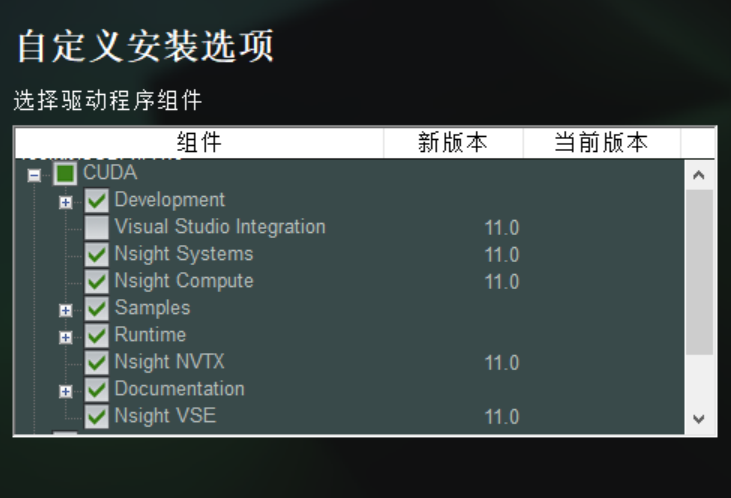Expand the Development node
This screenshot has height=498, width=731.
coord(66,202)
